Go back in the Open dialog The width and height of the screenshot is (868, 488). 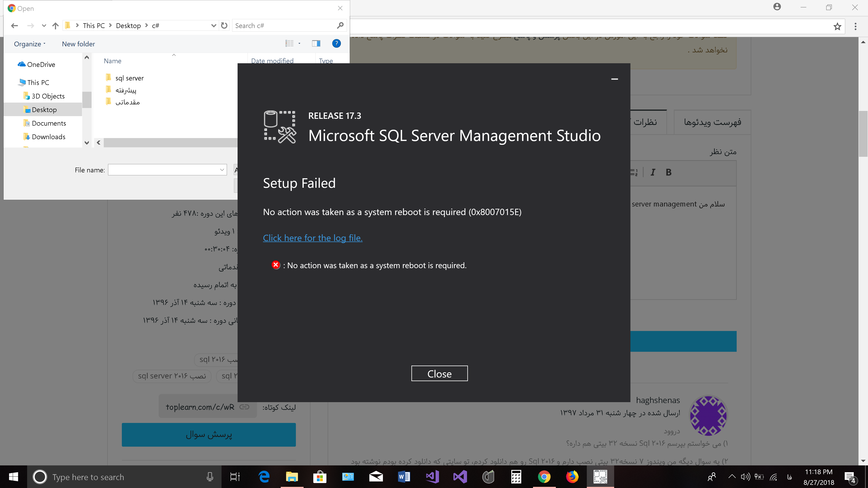click(14, 26)
